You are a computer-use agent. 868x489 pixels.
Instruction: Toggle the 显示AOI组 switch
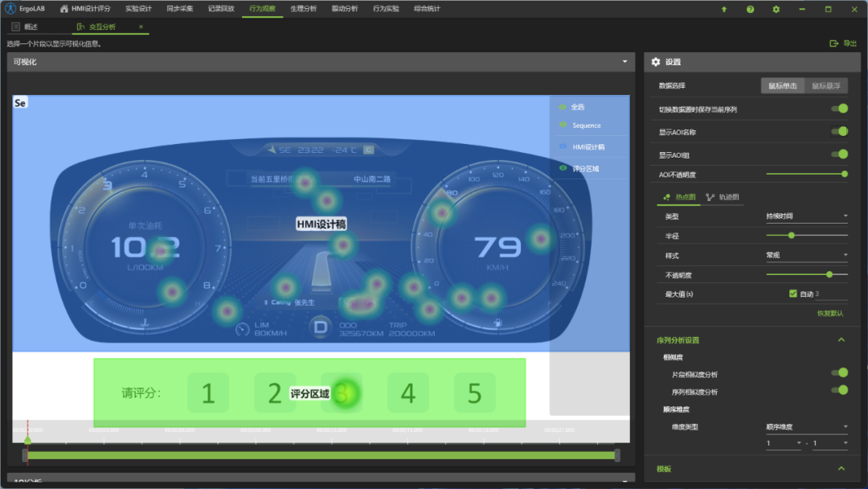coord(840,154)
